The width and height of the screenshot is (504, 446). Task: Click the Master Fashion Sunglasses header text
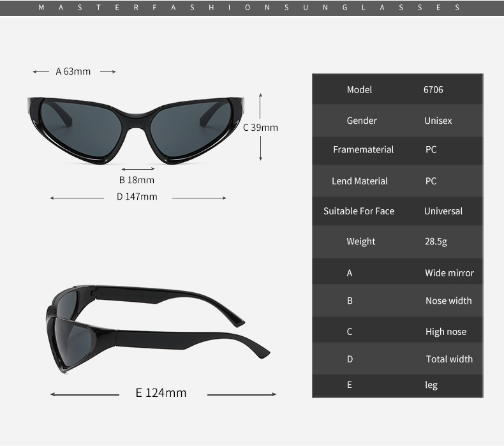point(249,8)
